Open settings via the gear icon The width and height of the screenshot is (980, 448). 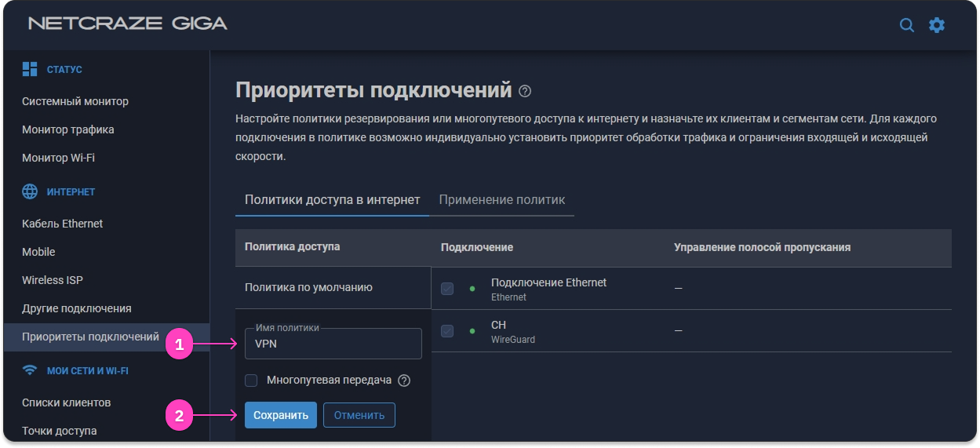pos(937,25)
